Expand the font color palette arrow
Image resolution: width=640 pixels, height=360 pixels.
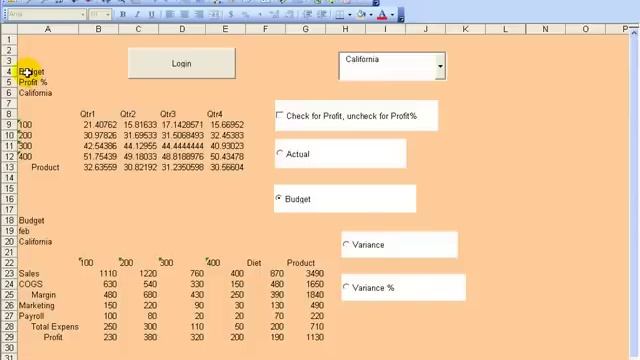point(392,14)
